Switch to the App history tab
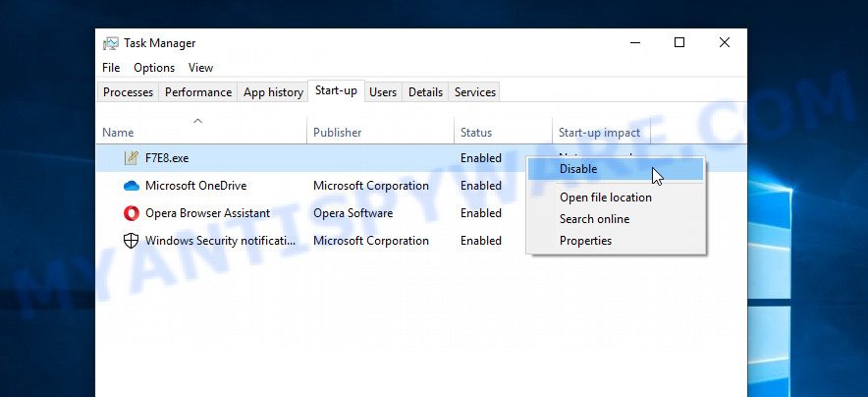Screen dimensions: 868x397 coord(274,92)
